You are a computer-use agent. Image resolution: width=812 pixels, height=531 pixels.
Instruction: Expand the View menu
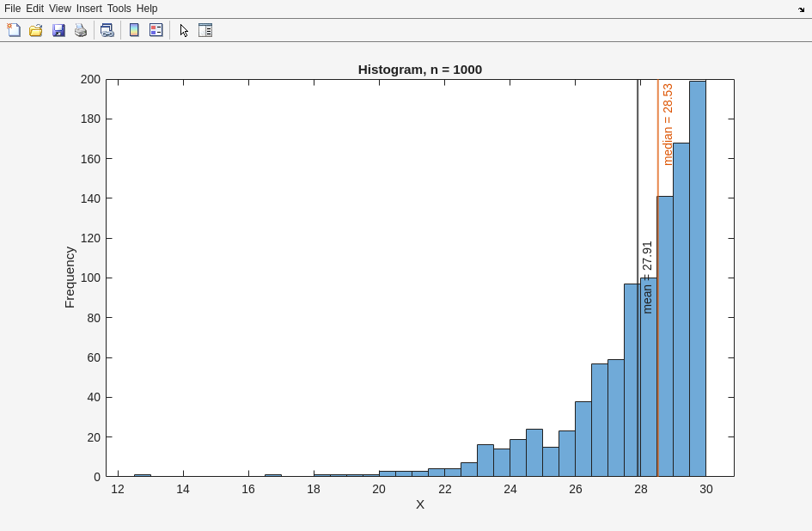60,9
